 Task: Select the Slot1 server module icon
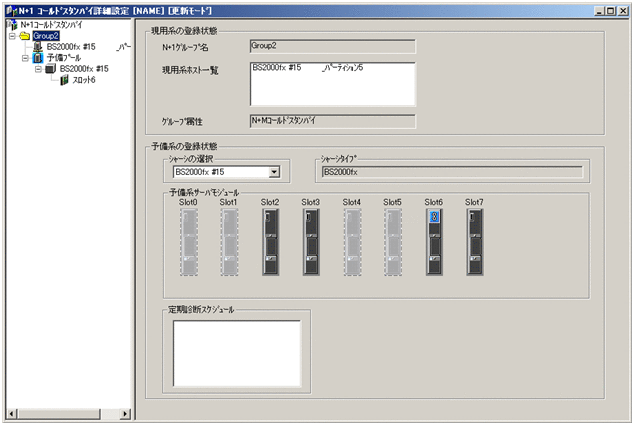[x=229, y=242]
